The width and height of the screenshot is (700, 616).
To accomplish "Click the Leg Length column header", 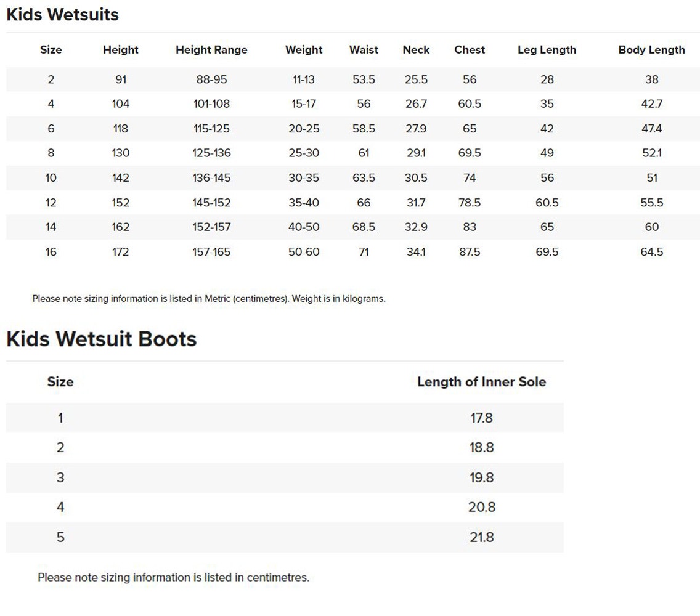I will point(547,50).
